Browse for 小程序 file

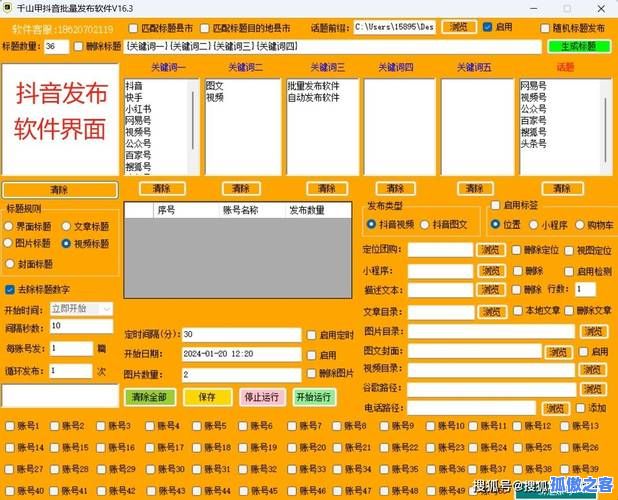pyautogui.click(x=491, y=271)
